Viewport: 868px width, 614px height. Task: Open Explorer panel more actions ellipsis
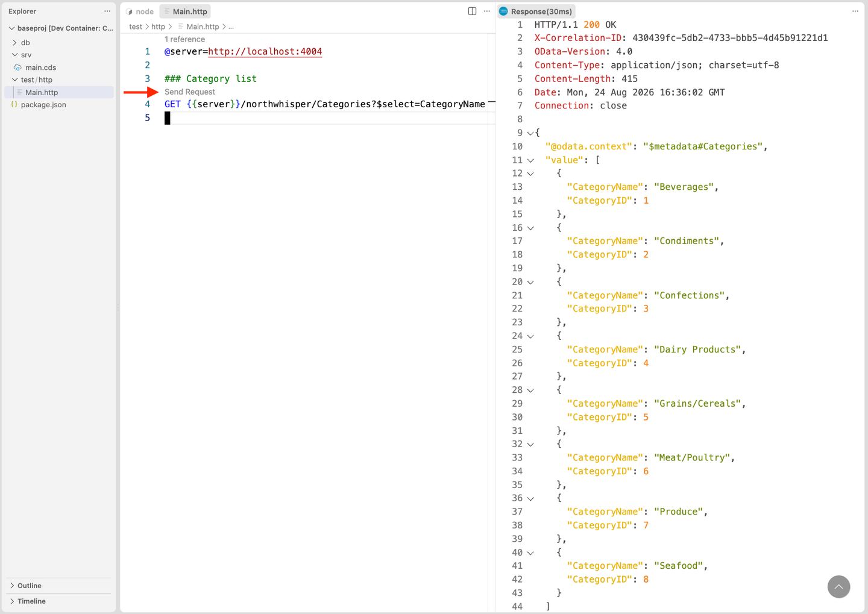click(x=107, y=11)
